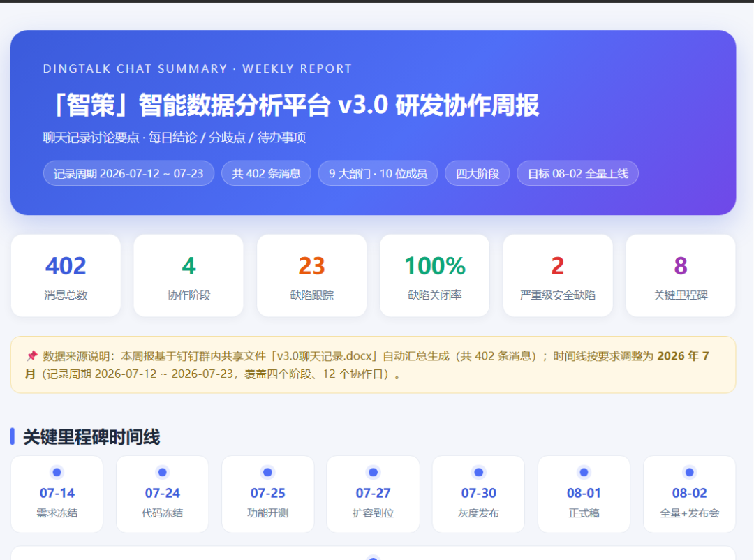
Task: Click the pushpin icon in data source note
Action: [x=31, y=356]
